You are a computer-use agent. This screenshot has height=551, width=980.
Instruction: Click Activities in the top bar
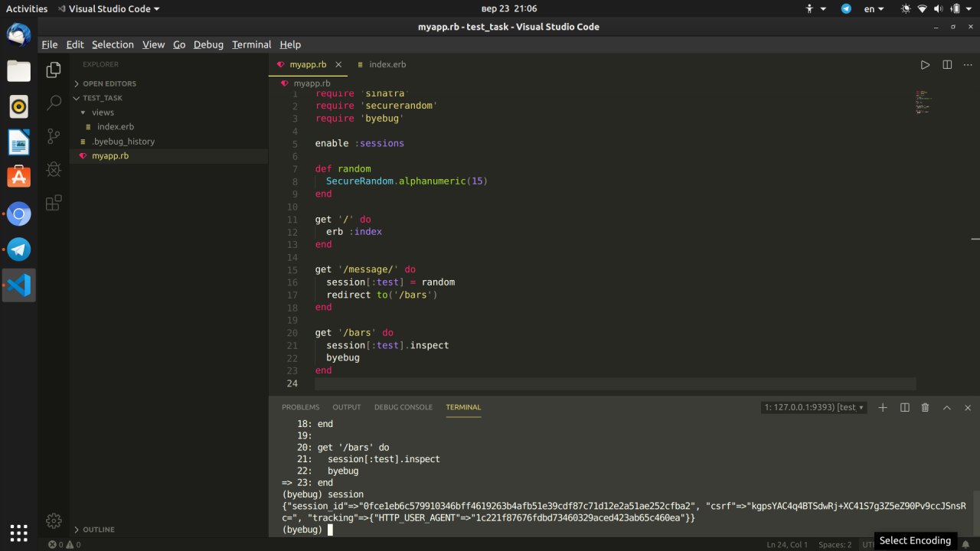pos(27,9)
